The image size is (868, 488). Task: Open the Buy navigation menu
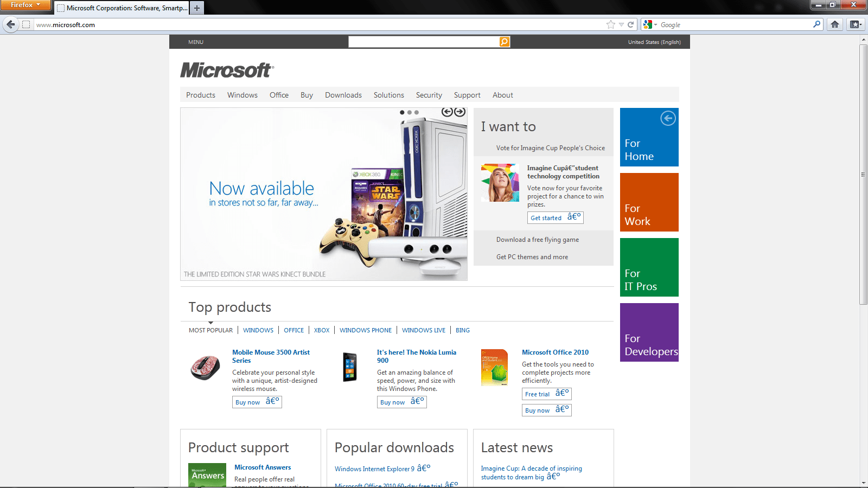pos(307,95)
